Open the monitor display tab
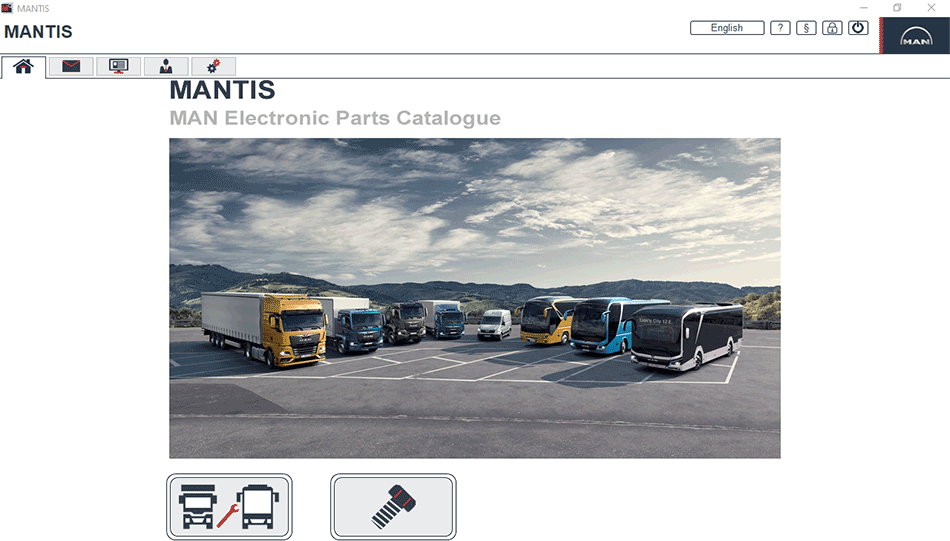Screen dimensions: 950x541 118,66
